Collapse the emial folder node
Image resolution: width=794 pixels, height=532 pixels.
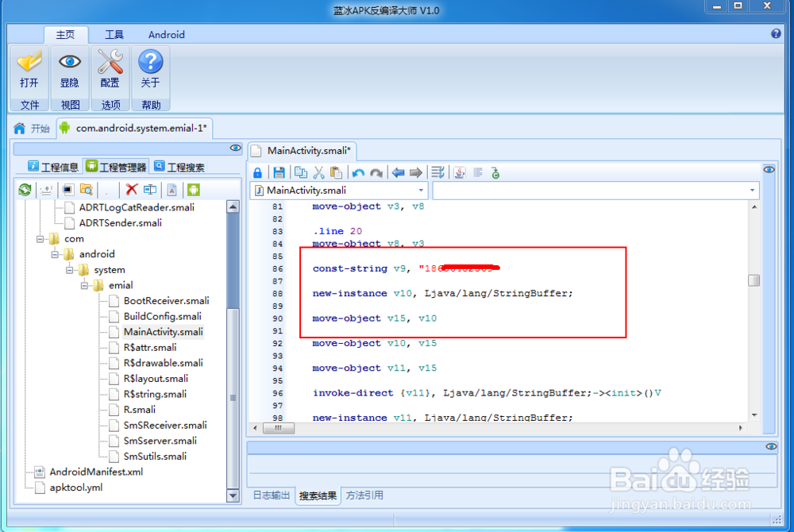pyautogui.click(x=84, y=286)
